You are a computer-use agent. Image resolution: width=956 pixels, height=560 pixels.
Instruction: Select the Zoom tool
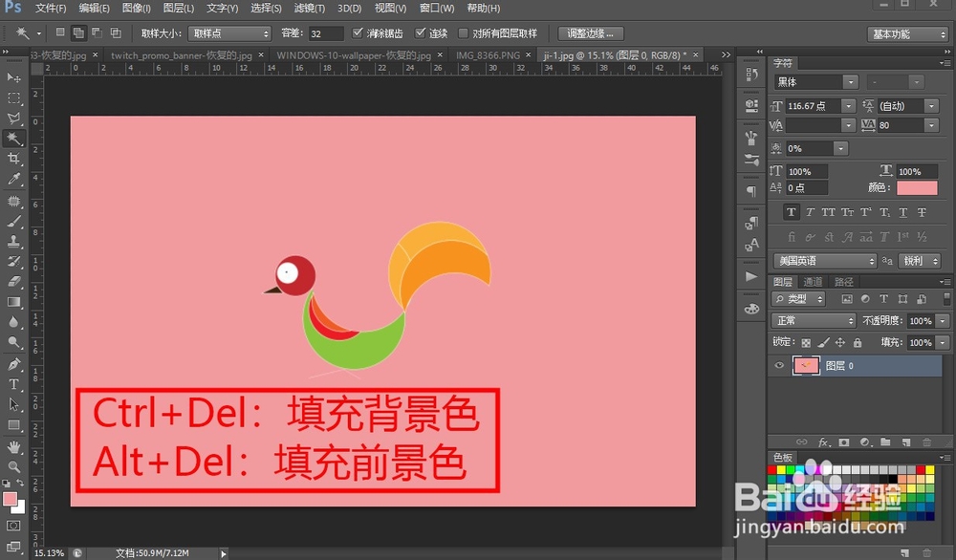13,467
